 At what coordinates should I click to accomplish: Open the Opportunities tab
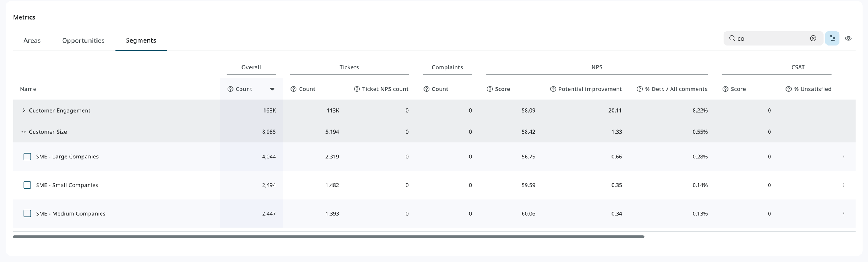pyautogui.click(x=83, y=40)
